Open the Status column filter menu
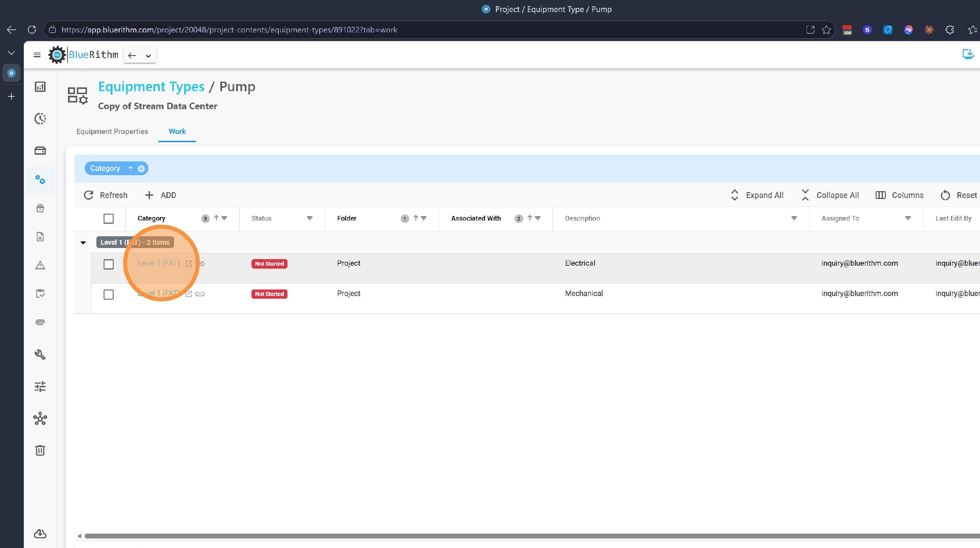Screen dimensions: 980x548 [310, 218]
